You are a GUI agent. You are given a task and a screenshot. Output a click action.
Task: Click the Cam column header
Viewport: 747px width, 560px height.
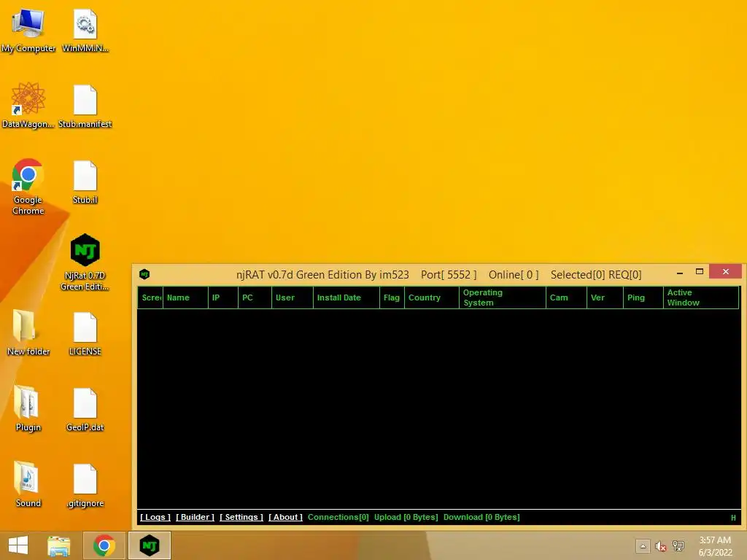(x=566, y=297)
